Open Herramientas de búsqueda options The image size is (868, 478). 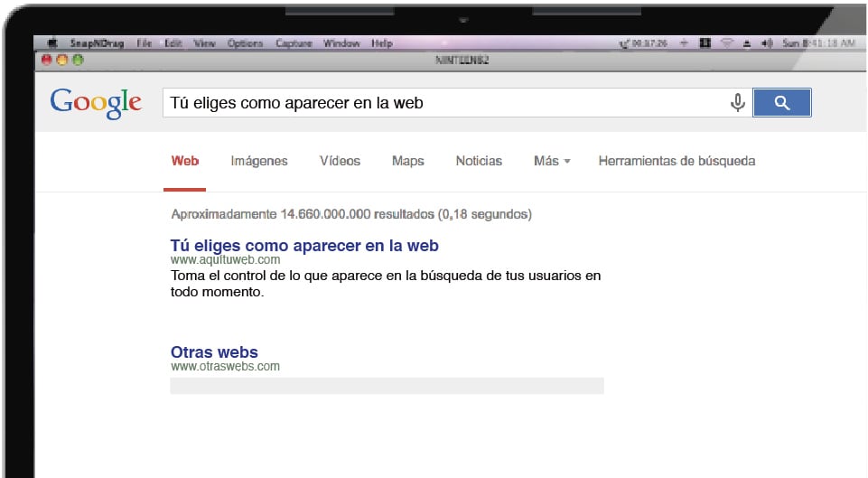pos(677,161)
